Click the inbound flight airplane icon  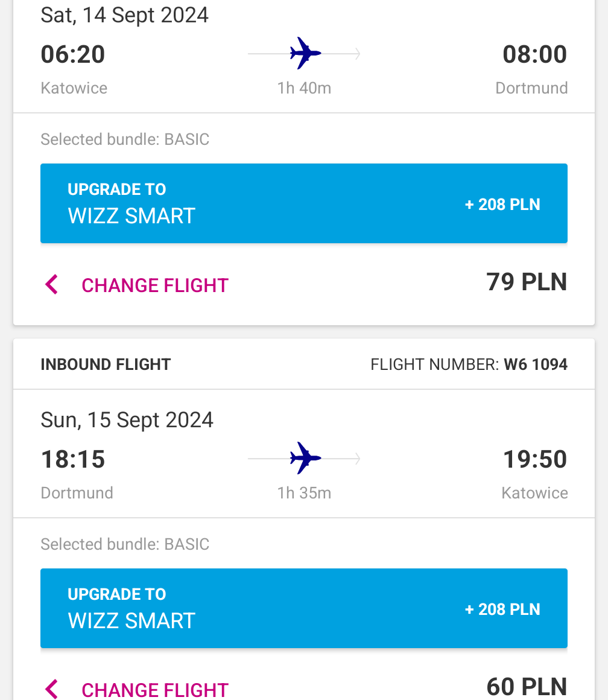click(x=305, y=459)
